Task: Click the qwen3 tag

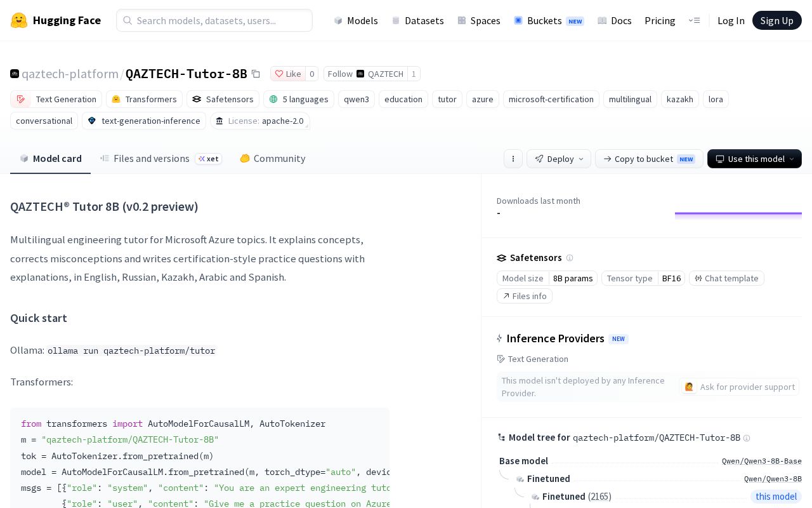Action: pyautogui.click(x=357, y=99)
